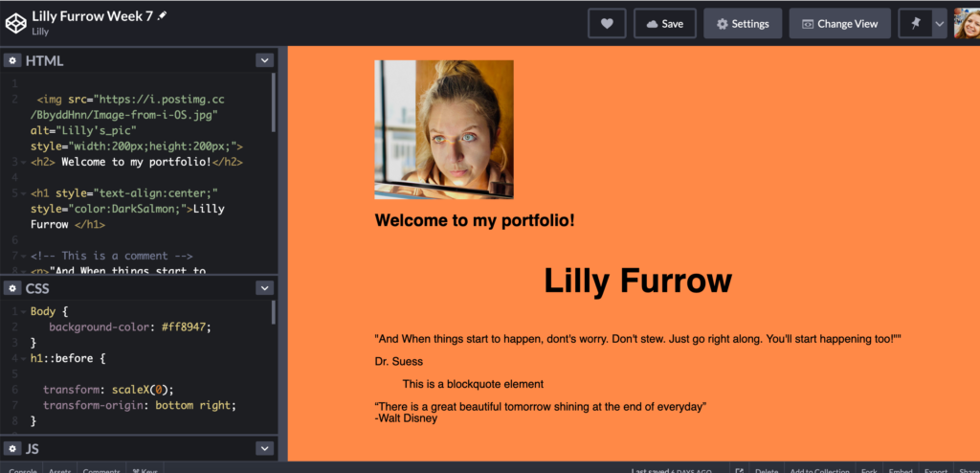The width and height of the screenshot is (980, 473).
Task: Click the Change View button
Action: [x=839, y=24]
